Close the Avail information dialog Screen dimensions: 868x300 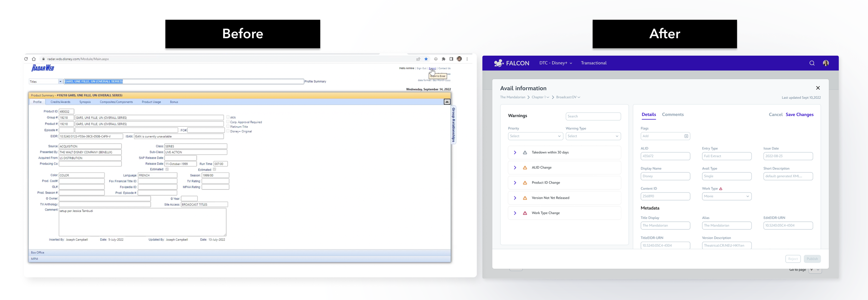click(818, 88)
